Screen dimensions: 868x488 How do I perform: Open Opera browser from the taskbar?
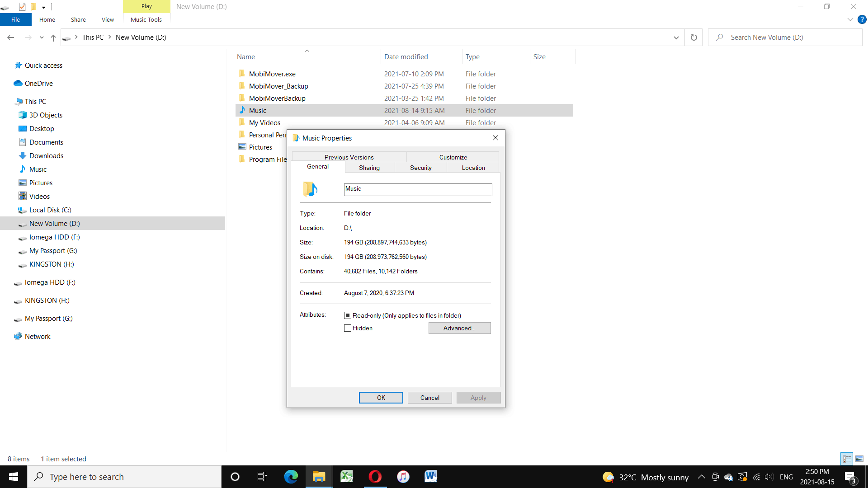[375, 477]
